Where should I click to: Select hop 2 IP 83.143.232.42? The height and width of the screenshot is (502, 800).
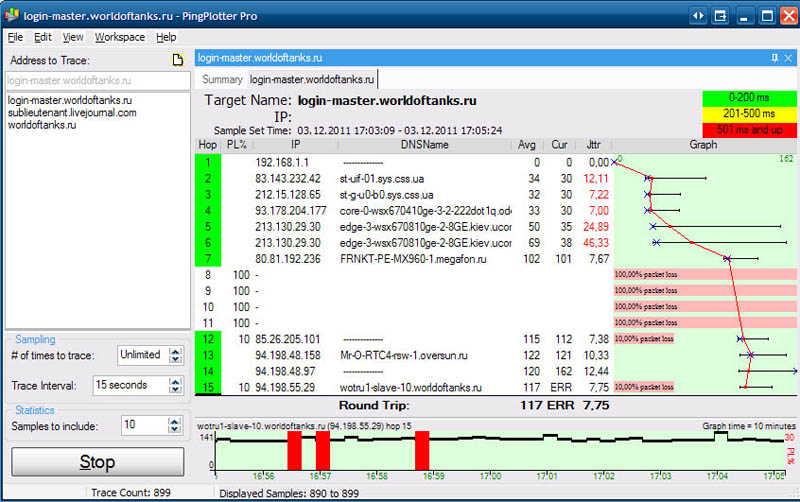[x=288, y=179]
